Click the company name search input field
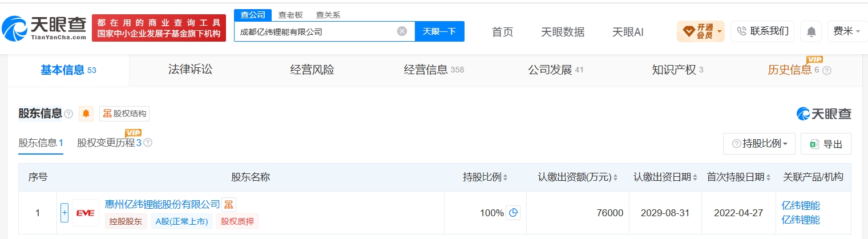868x239 pixels. click(x=315, y=31)
